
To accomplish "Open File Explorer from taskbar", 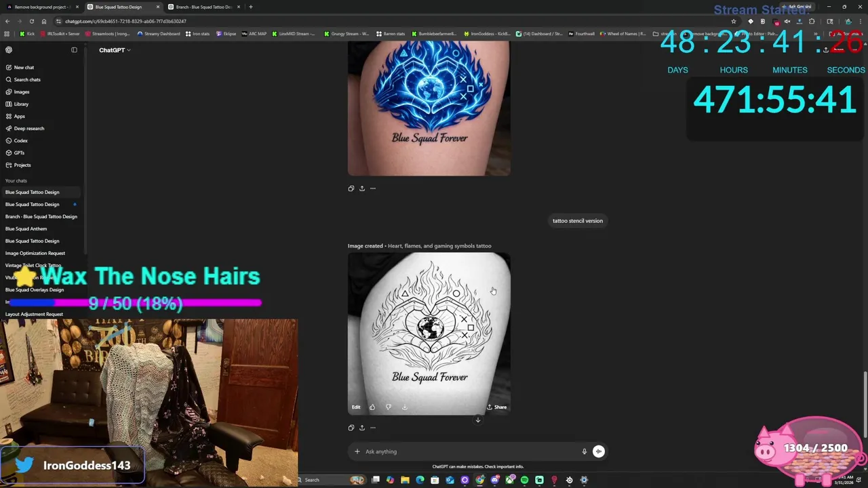I will point(405,480).
